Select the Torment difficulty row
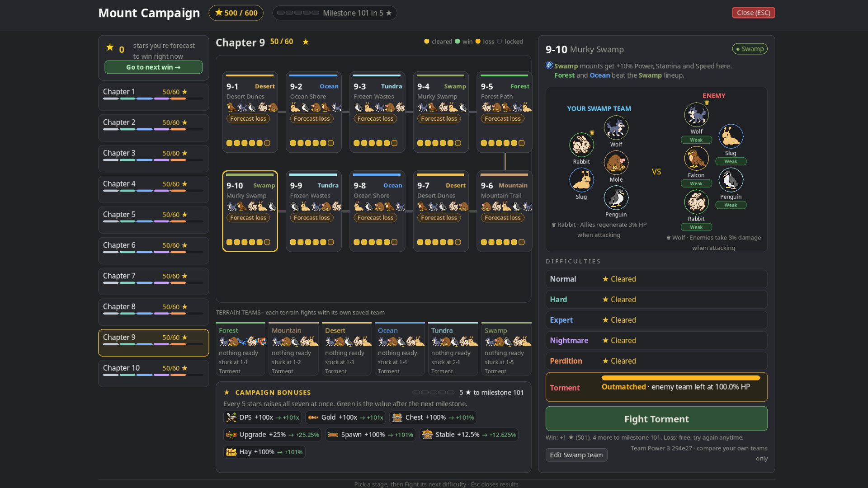868x488 pixels. coord(656,387)
